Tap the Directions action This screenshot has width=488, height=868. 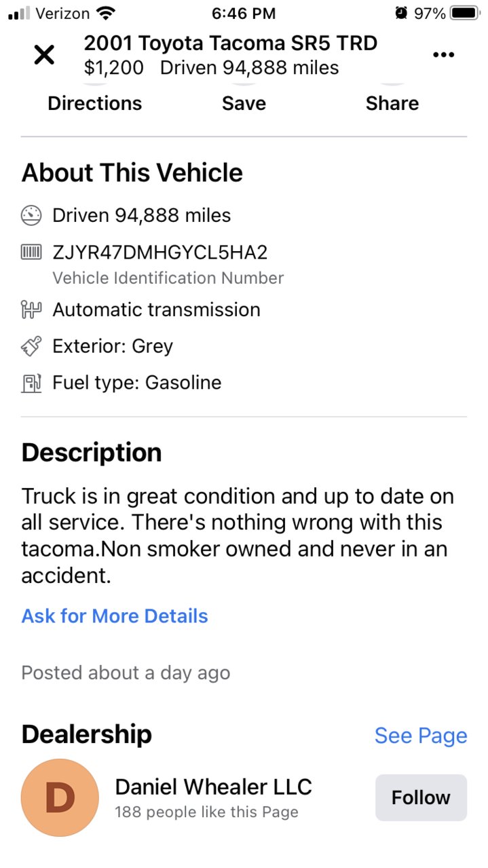pyautogui.click(x=95, y=104)
